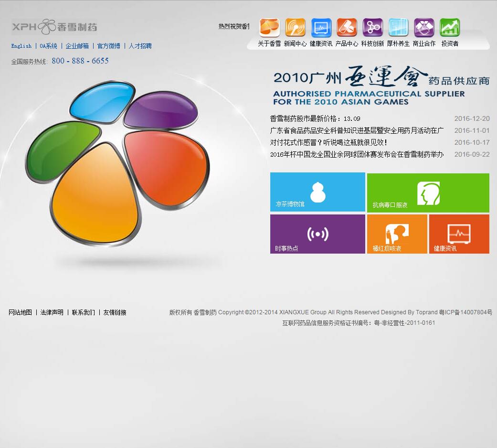Open the 抗病毒口服液 green tile label
The image size is (497, 448).
[x=390, y=205]
